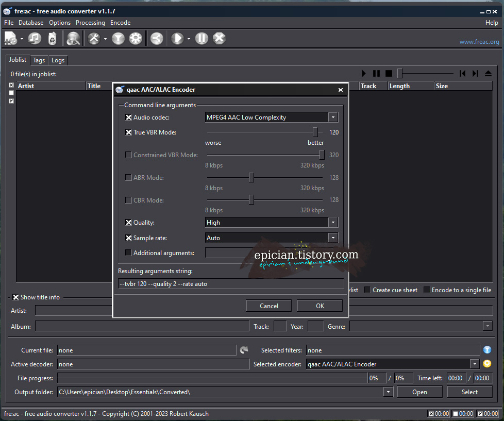Click the yellow encoder configure gear icon

488,364
